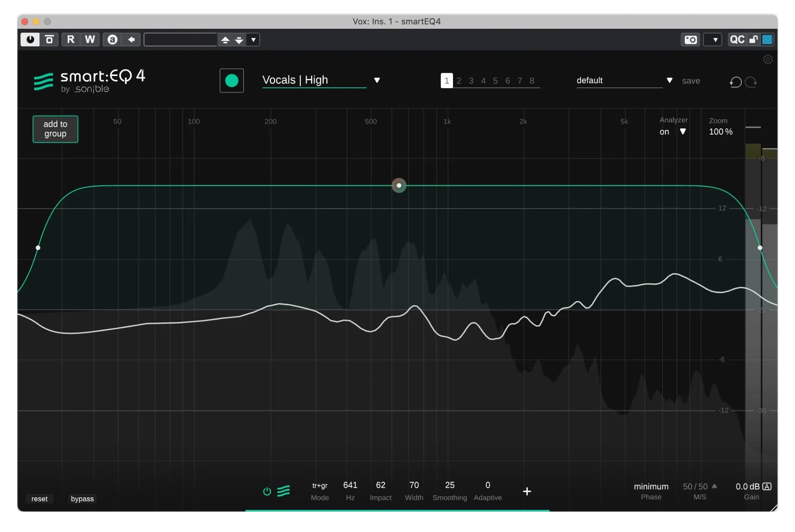Open the default preset dropdown
The image size is (795, 532).
click(670, 80)
